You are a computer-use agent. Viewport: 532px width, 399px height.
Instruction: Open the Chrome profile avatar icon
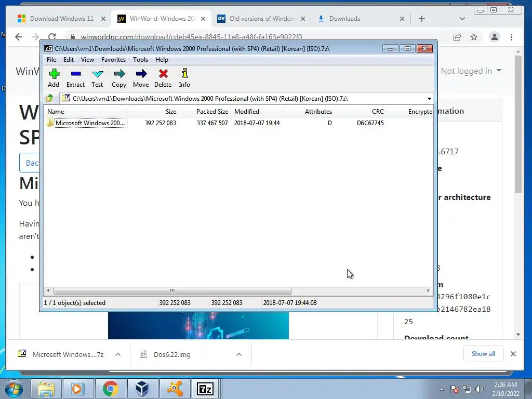tap(495, 37)
